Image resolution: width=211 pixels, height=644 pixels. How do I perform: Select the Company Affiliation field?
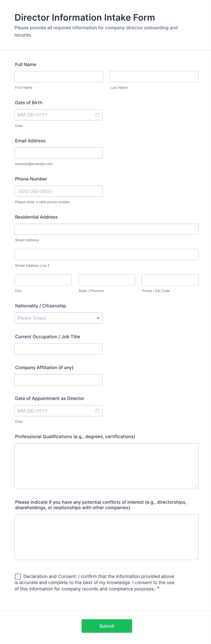59,380
